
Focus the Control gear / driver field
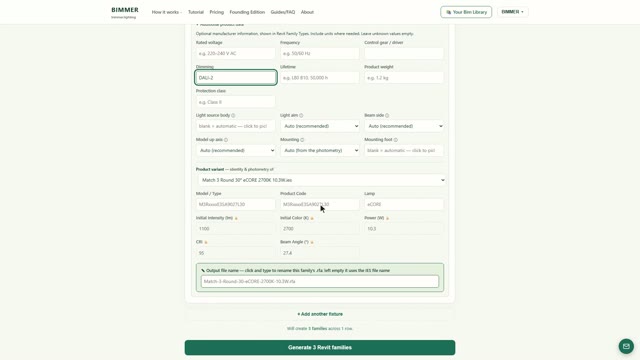(x=404, y=53)
